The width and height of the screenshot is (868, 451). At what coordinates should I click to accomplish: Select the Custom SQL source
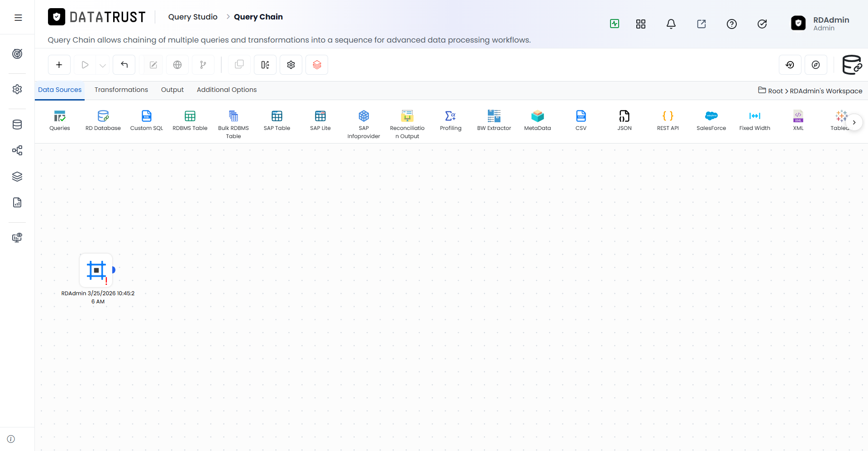[x=147, y=120]
